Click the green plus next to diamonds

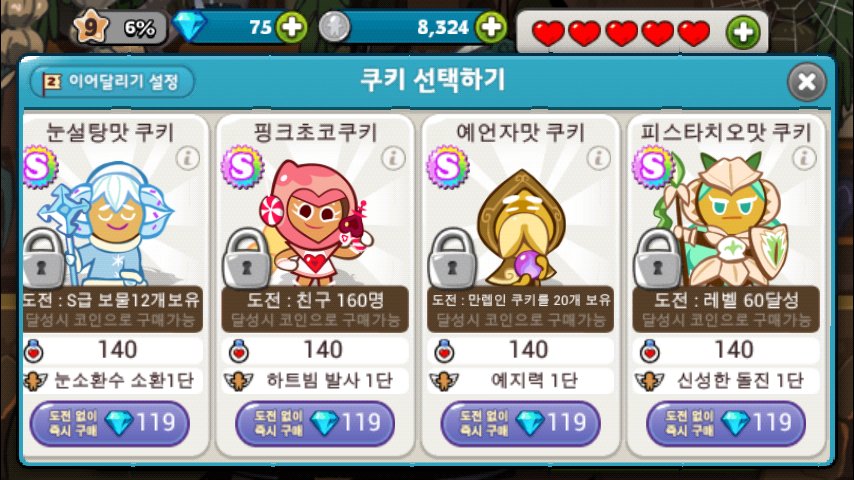[x=291, y=27]
